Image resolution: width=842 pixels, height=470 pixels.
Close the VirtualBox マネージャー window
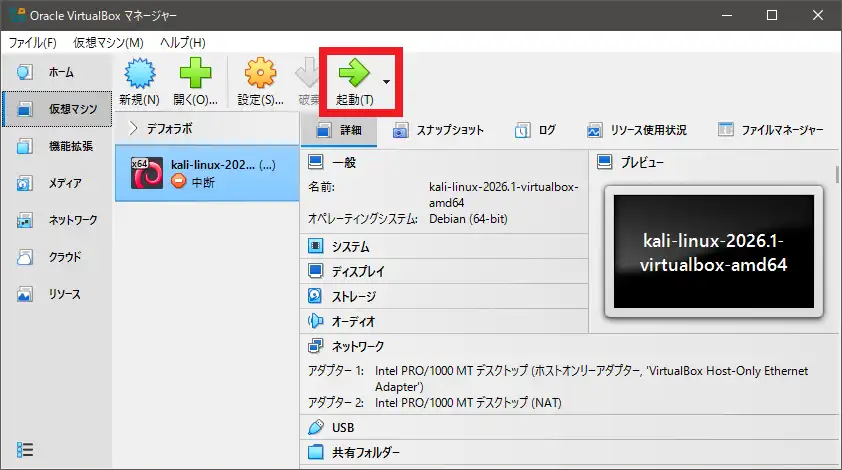(817, 15)
